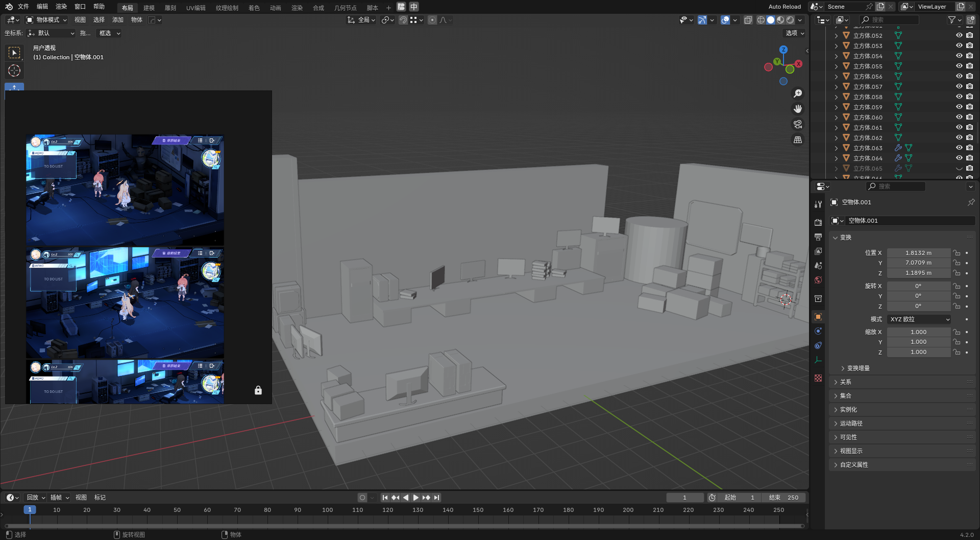The height and width of the screenshot is (540, 980).
Task: Toggle visibility of 立方体.061 in outliner
Action: coord(959,127)
